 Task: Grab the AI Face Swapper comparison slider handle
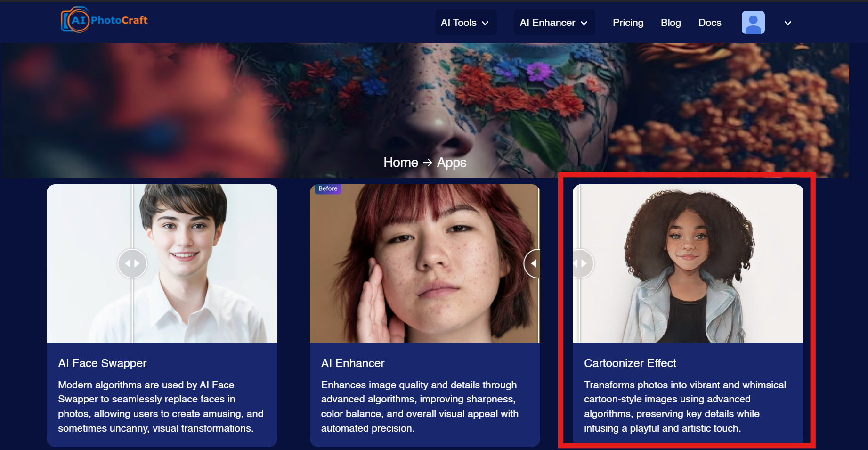[x=132, y=263]
